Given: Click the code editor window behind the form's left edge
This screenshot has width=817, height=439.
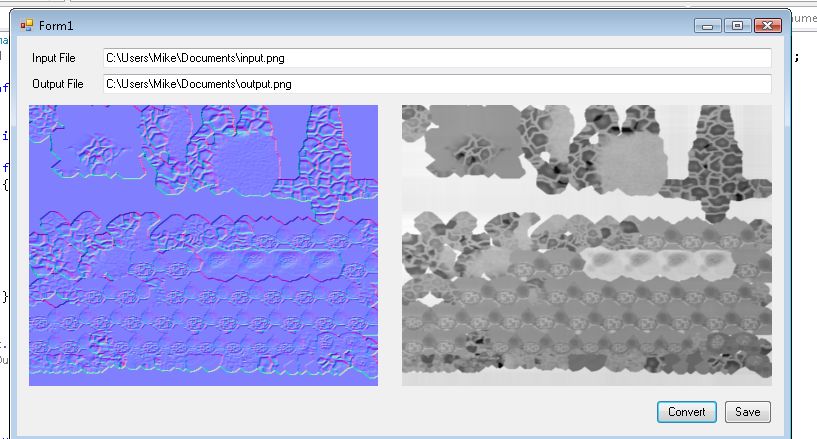Looking at the screenshot, I should tap(5, 200).
